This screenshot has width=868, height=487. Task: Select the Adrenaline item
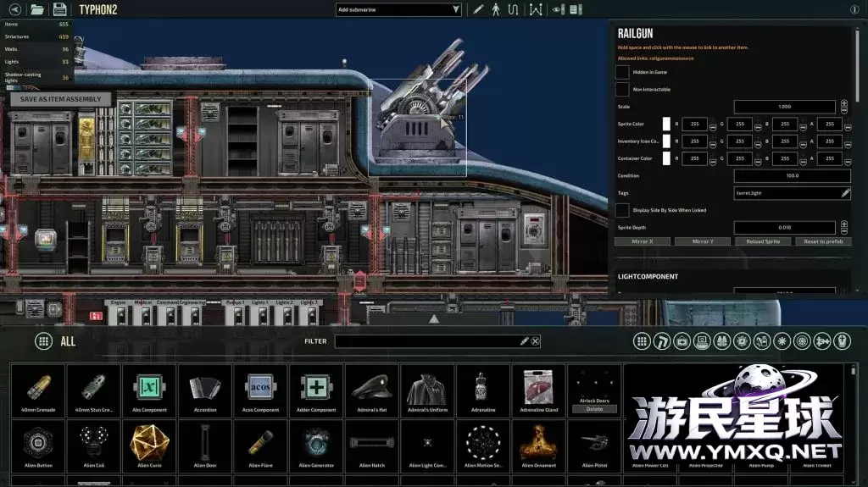483,390
